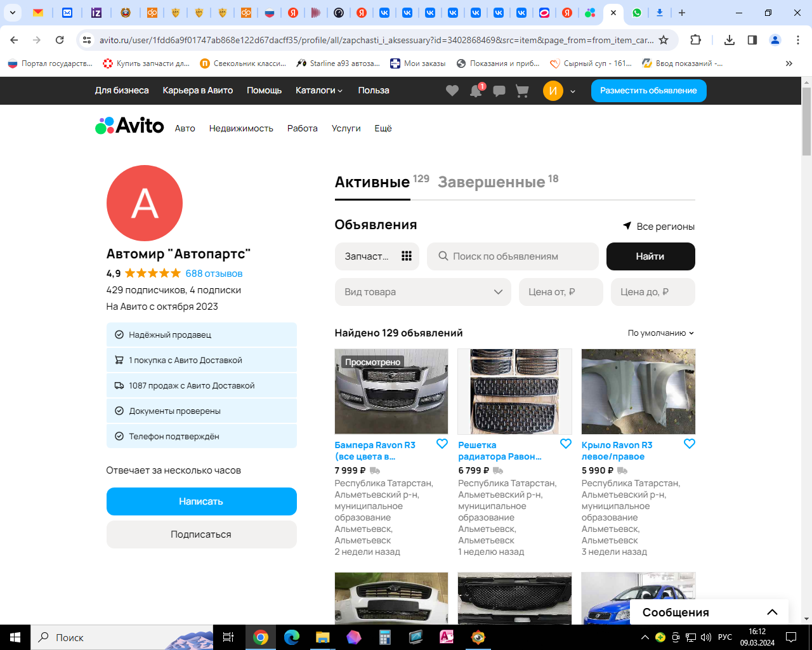Click Разместить объявление button
The width and height of the screenshot is (812, 650).
coord(648,91)
